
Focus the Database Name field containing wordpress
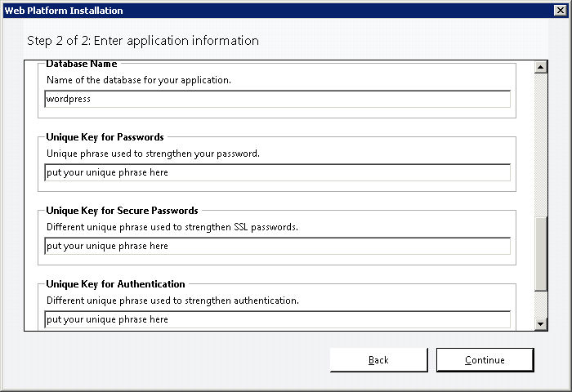coord(277,99)
